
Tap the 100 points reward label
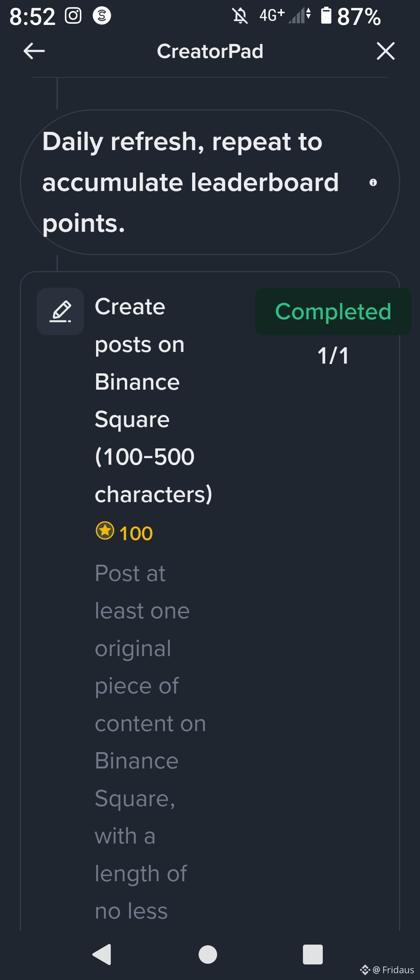click(136, 534)
